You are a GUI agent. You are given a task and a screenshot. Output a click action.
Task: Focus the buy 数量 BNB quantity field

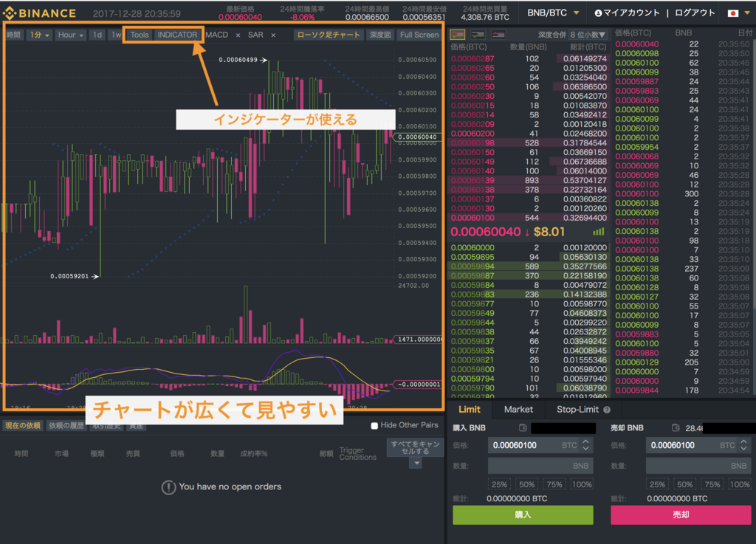coord(540,466)
